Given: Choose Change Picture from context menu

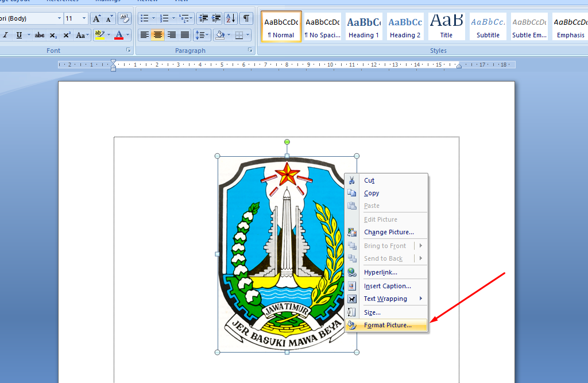Looking at the screenshot, I should point(386,232).
